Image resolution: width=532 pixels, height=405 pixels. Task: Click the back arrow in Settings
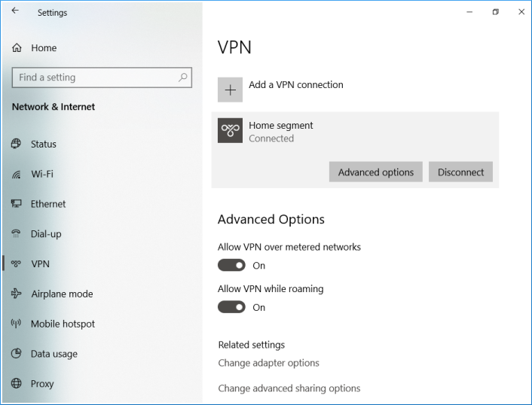pyautogui.click(x=15, y=11)
